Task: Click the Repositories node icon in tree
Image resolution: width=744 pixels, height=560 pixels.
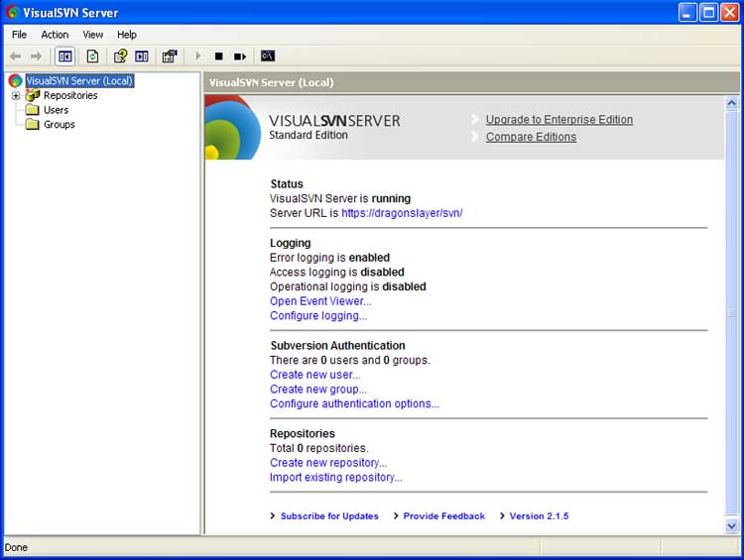Action: [x=33, y=95]
